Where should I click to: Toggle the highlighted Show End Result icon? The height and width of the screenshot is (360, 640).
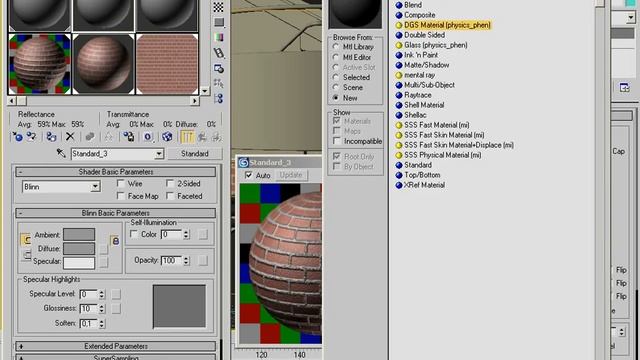pos(187,137)
